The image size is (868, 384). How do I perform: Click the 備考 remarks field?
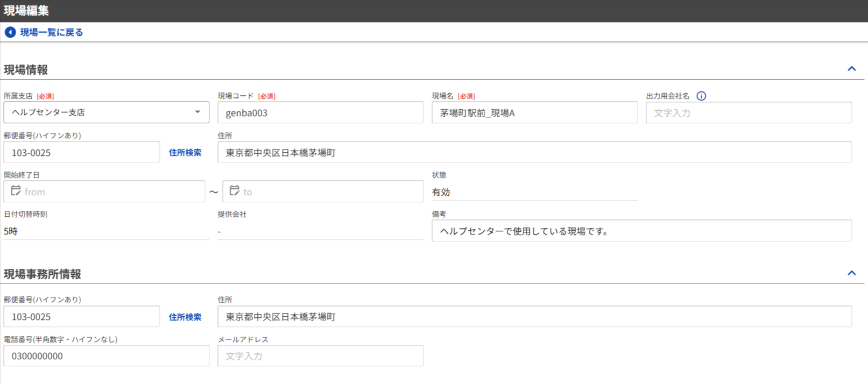click(641, 231)
